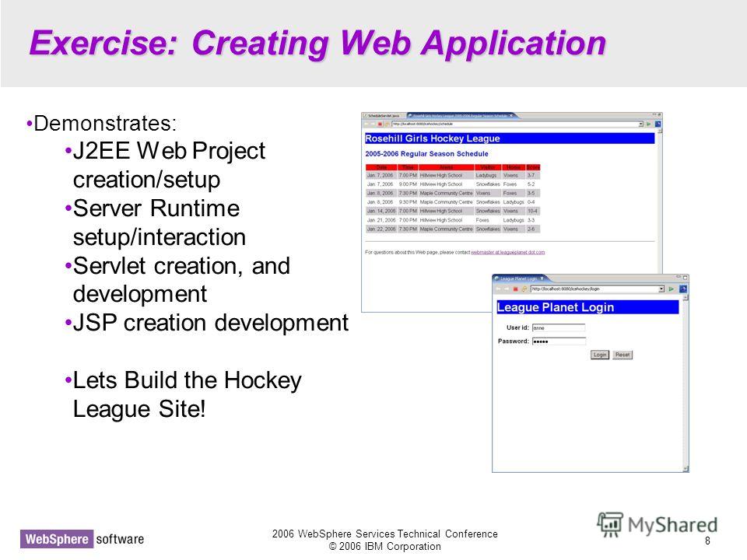Click blue external browser icon in schedule window
This screenshot has width=747, height=560.
[658, 124]
